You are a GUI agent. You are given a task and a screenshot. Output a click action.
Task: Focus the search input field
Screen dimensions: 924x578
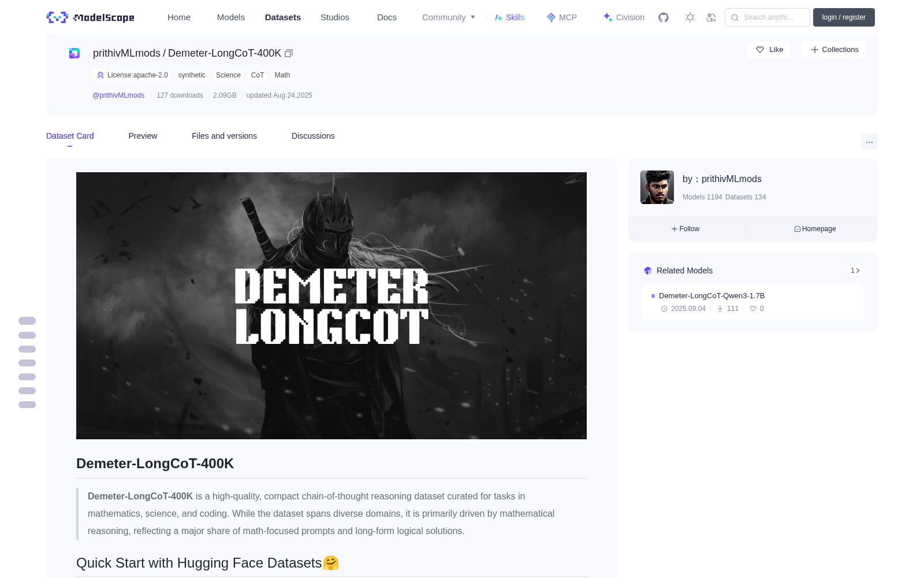click(767, 17)
